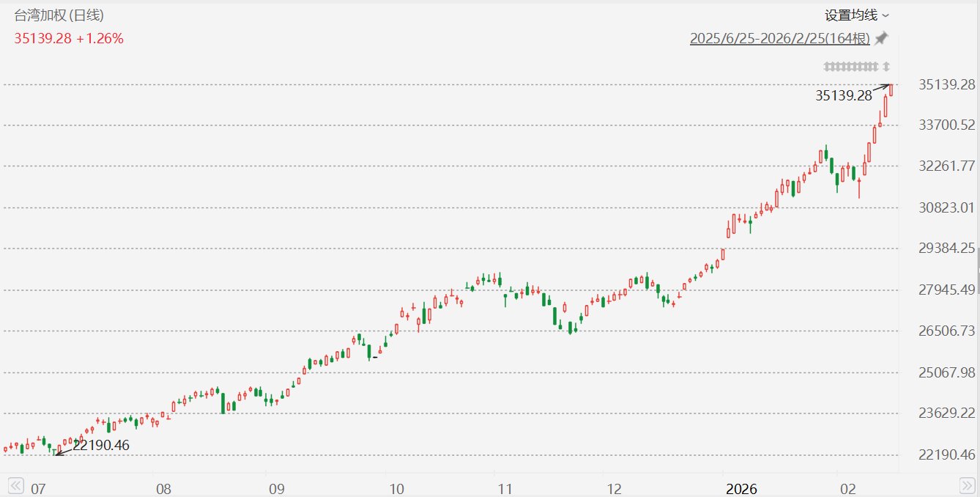The image size is (980, 497).
Task: Open the 2025/6/25-2026/2/25 date range link
Action: click(780, 39)
